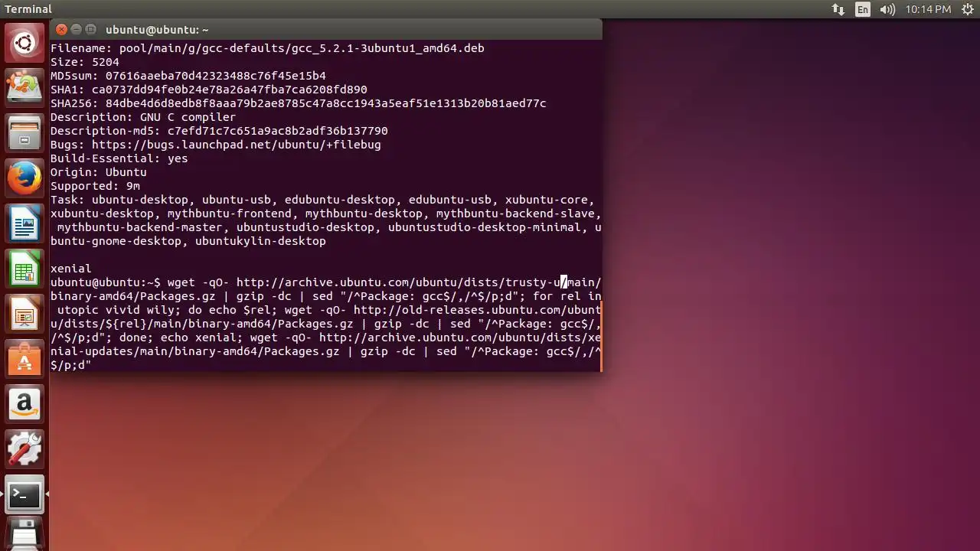980x551 pixels.
Task: Click the 'xenial' output line
Action: (70, 269)
